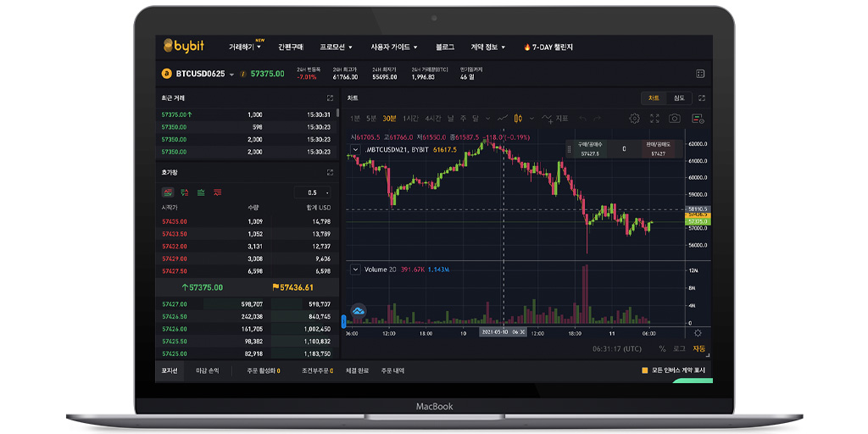Screen dimensions: 868x434
Task: Select the 5분 timeframe
Action: (x=371, y=119)
